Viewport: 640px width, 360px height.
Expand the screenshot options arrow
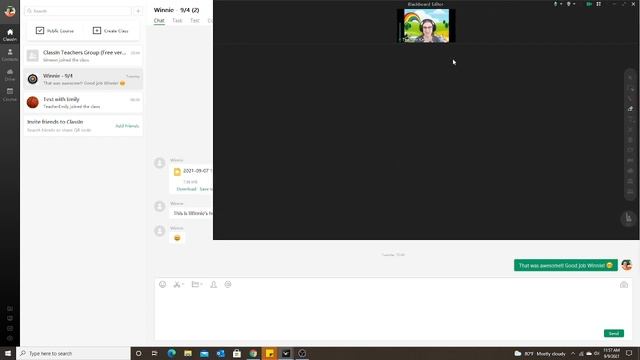(183, 284)
